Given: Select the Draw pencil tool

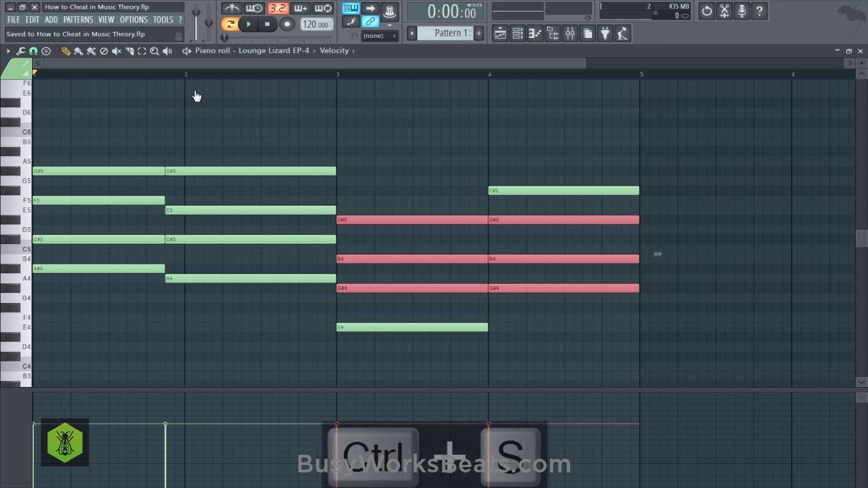Looking at the screenshot, I should (66, 51).
